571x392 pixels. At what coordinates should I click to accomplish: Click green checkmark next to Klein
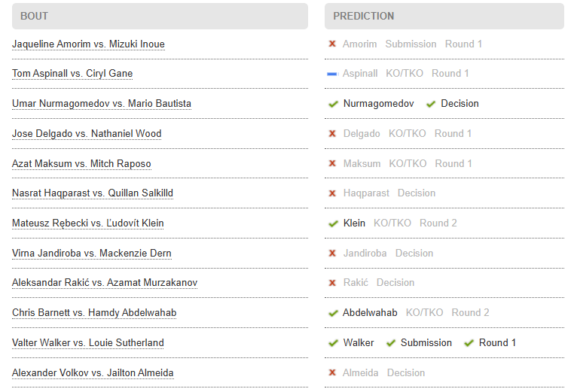[333, 223]
